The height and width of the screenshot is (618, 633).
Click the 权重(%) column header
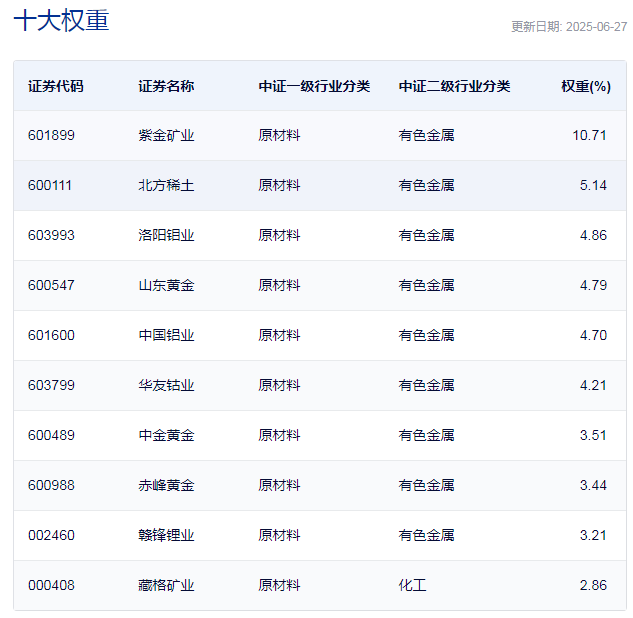click(x=586, y=86)
